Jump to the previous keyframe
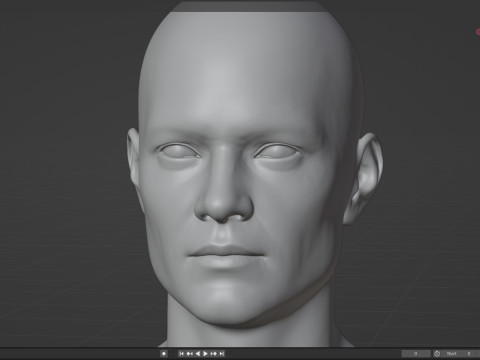Viewport: 480px width, 360px height. pyautogui.click(x=190, y=354)
